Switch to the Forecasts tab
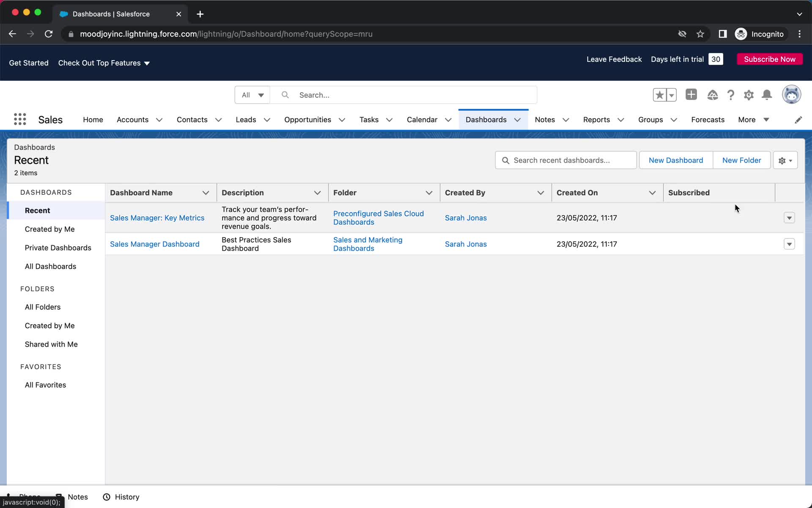The image size is (812, 508). [x=708, y=120]
